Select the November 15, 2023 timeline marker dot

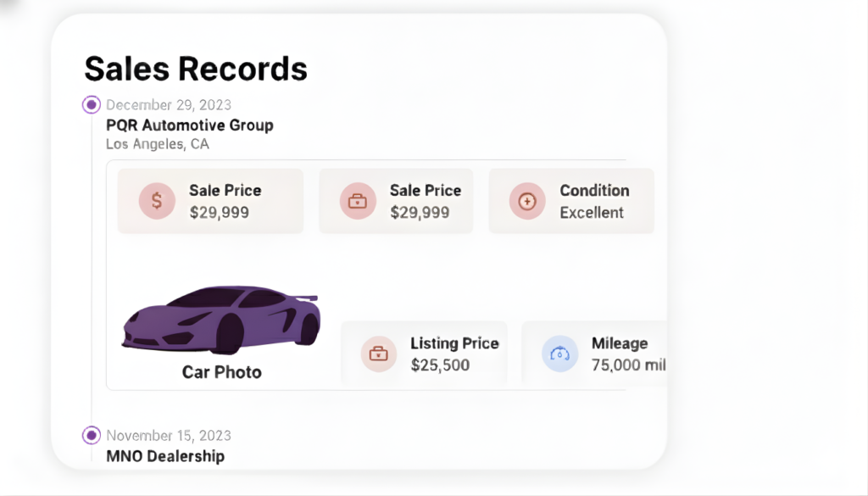(x=92, y=436)
